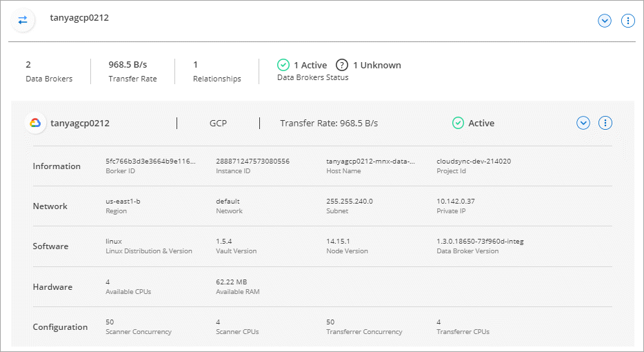This screenshot has width=644, height=352.
Task: Click the Instance ID number
Action: tap(252, 162)
